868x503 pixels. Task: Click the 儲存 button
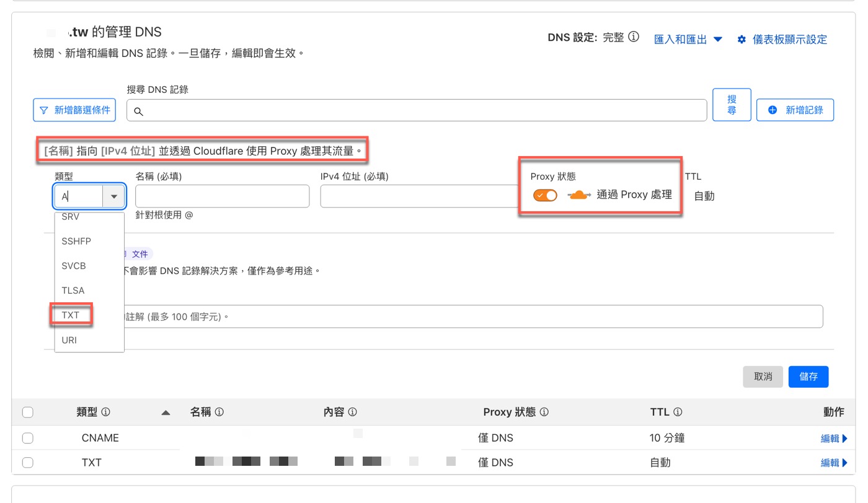808,377
